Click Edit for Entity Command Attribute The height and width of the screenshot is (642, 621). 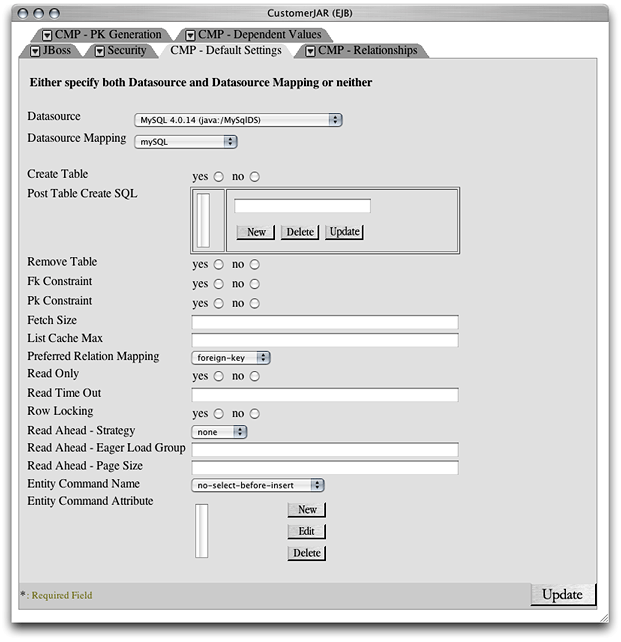click(307, 531)
